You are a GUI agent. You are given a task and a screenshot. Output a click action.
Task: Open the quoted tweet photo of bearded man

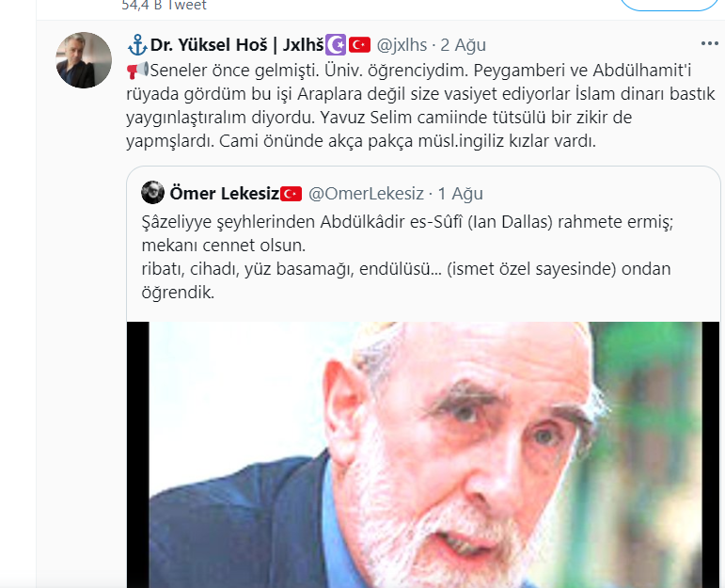pyautogui.click(x=423, y=454)
